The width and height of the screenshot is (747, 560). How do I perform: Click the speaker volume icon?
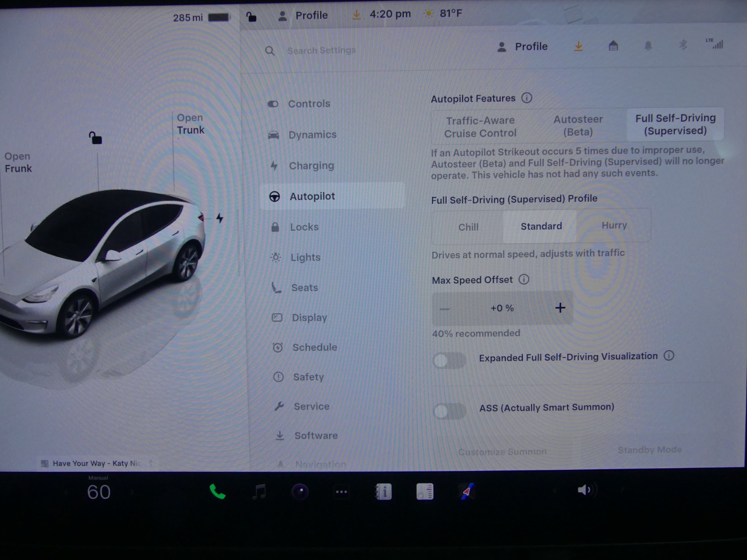coord(585,490)
